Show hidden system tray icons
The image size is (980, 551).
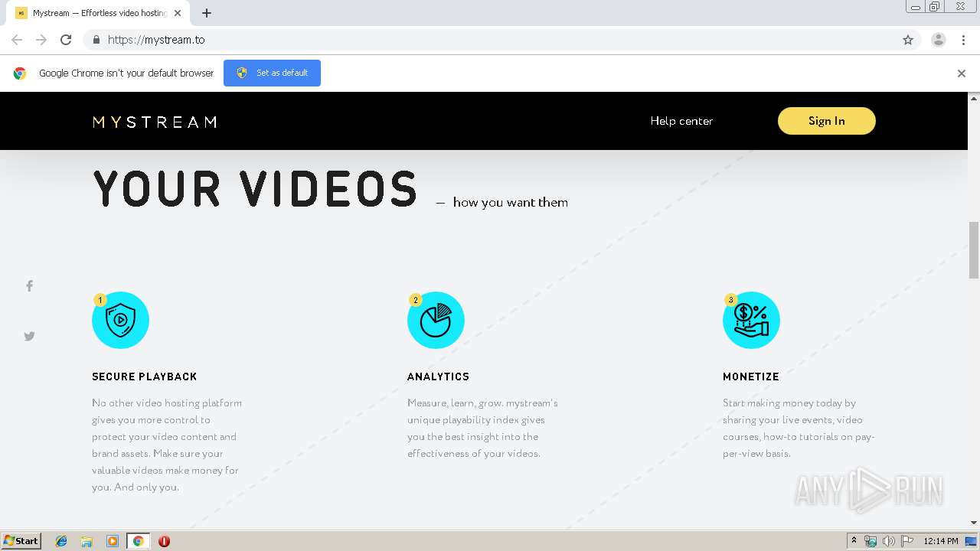(x=854, y=541)
